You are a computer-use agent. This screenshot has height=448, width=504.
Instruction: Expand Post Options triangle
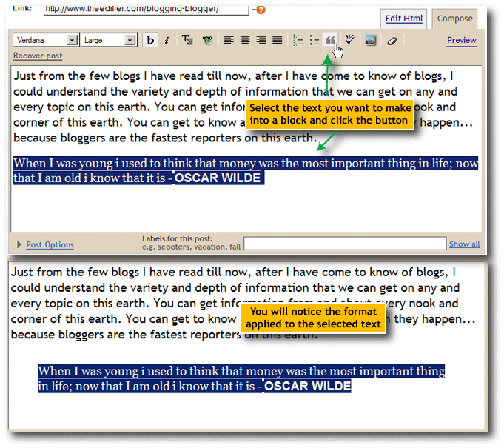pyautogui.click(x=19, y=244)
